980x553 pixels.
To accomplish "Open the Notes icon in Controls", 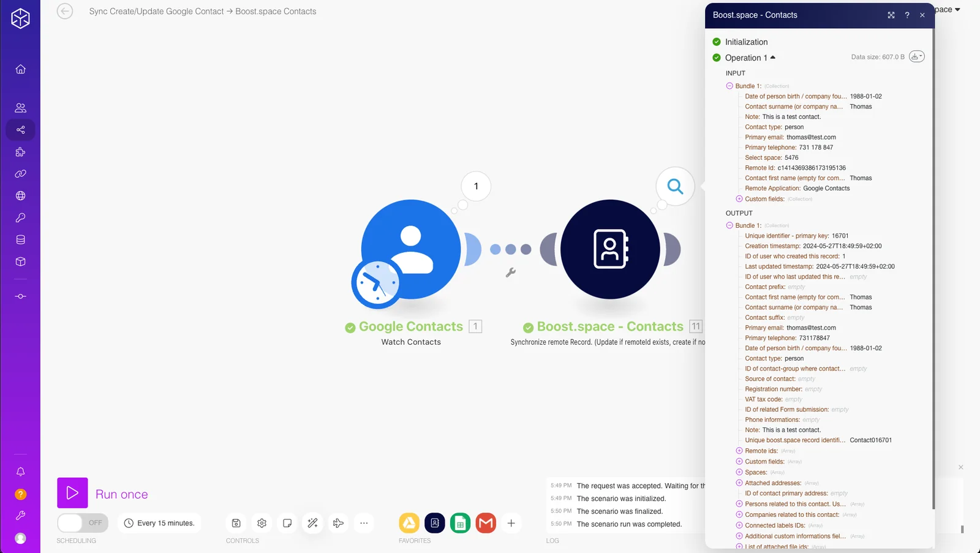I will pos(287,523).
